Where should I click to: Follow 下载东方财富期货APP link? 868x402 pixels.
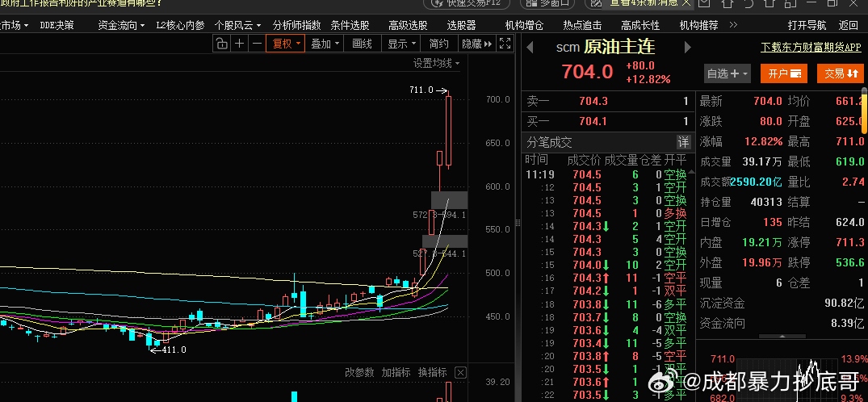click(811, 47)
